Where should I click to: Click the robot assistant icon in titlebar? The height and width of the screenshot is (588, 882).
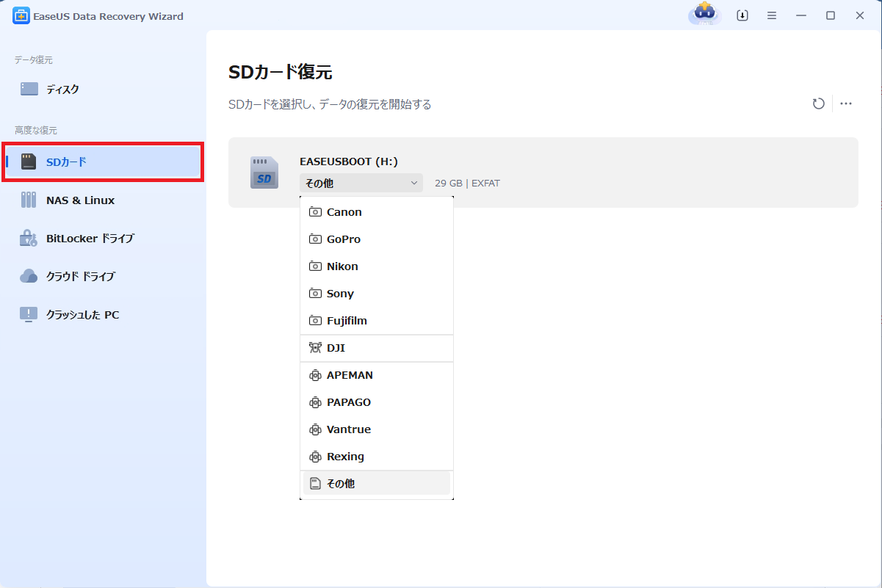pyautogui.click(x=704, y=15)
